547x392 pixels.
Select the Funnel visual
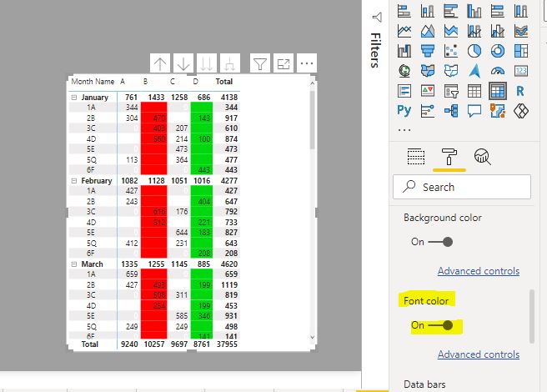427,51
